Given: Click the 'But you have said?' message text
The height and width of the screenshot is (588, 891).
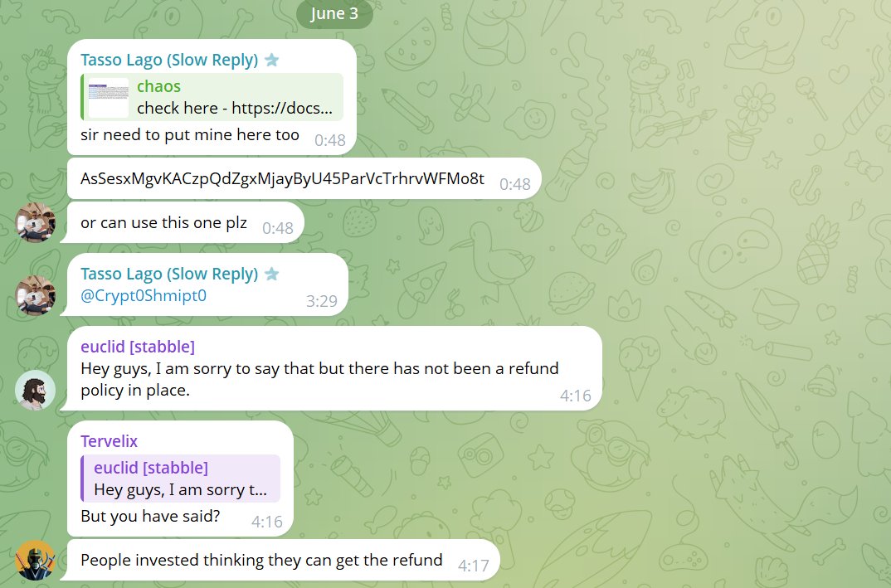Looking at the screenshot, I should pyautogui.click(x=150, y=516).
